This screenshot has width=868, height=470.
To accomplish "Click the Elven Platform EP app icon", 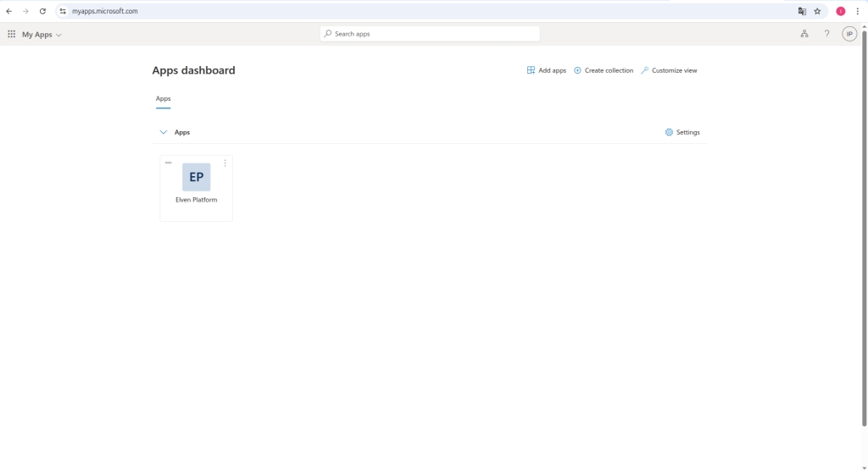I will pos(196,177).
